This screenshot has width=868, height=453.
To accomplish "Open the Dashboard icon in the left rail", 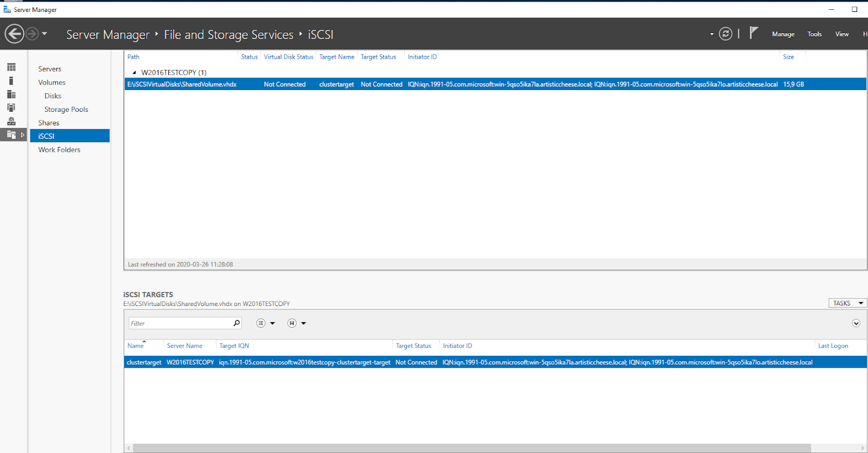I will click(x=11, y=67).
